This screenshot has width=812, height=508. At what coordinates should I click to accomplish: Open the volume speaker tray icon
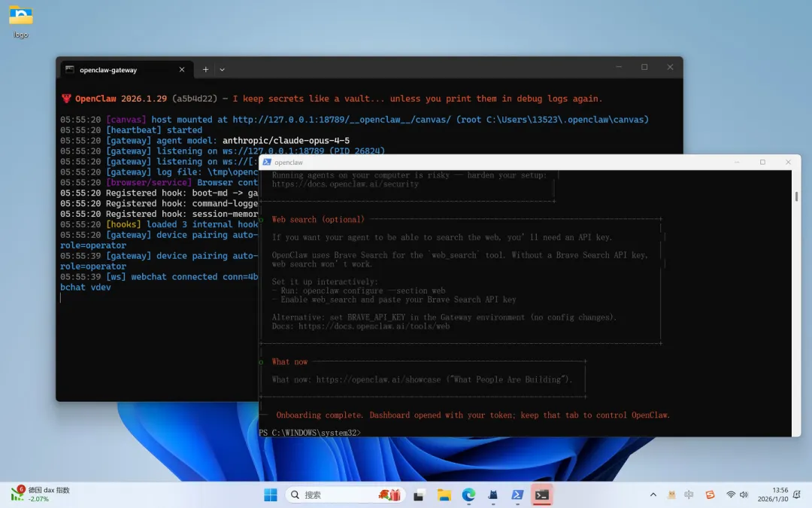point(744,495)
